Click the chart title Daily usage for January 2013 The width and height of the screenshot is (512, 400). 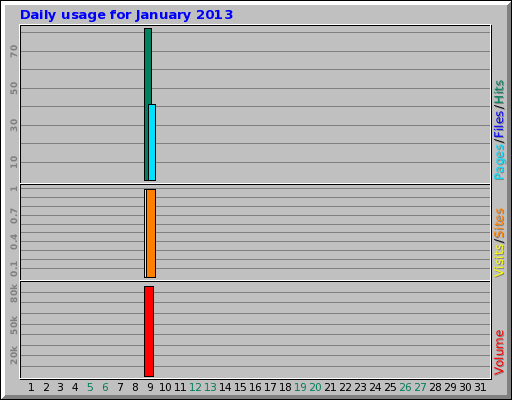point(126,15)
